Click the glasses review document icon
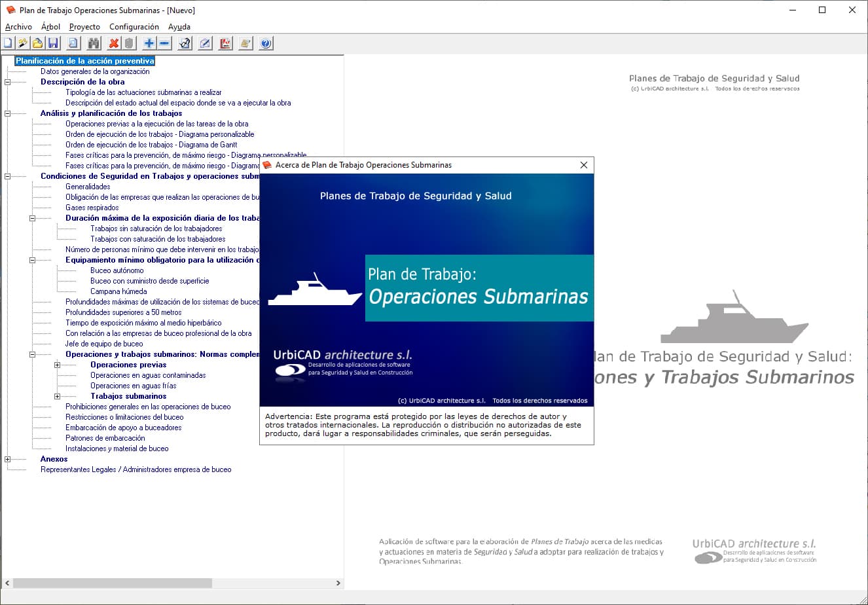Viewport: 868px width, 605px height. click(x=185, y=44)
